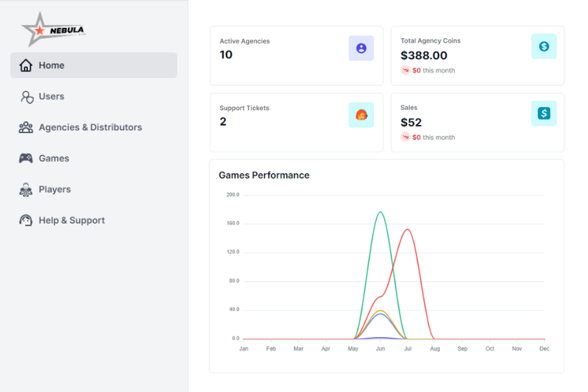Click the 160.0 y-axis label
Image resolution: width=588 pixels, height=392 pixels.
click(232, 223)
